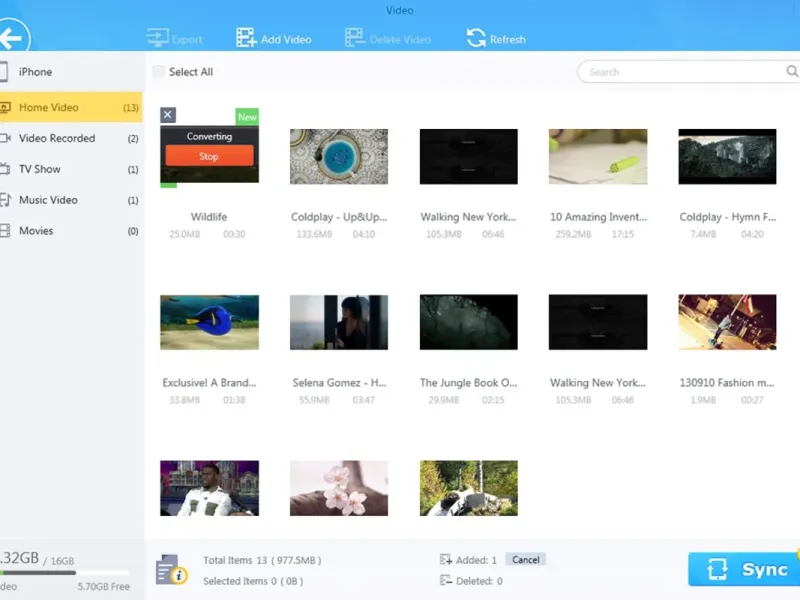Select the Exclusive! A Brand... fish thumbnail
Viewport: 800px width, 600px height.
click(x=209, y=322)
